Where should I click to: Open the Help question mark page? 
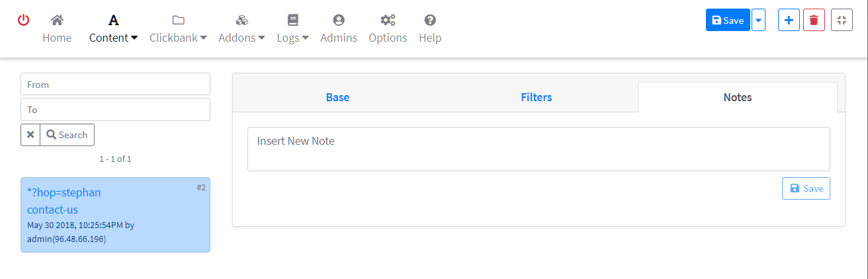pyautogui.click(x=430, y=29)
